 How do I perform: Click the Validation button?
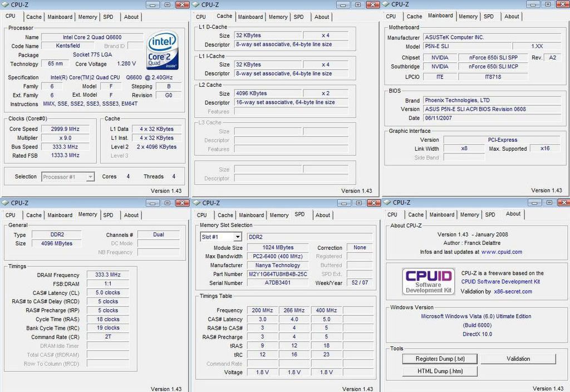coord(518,359)
